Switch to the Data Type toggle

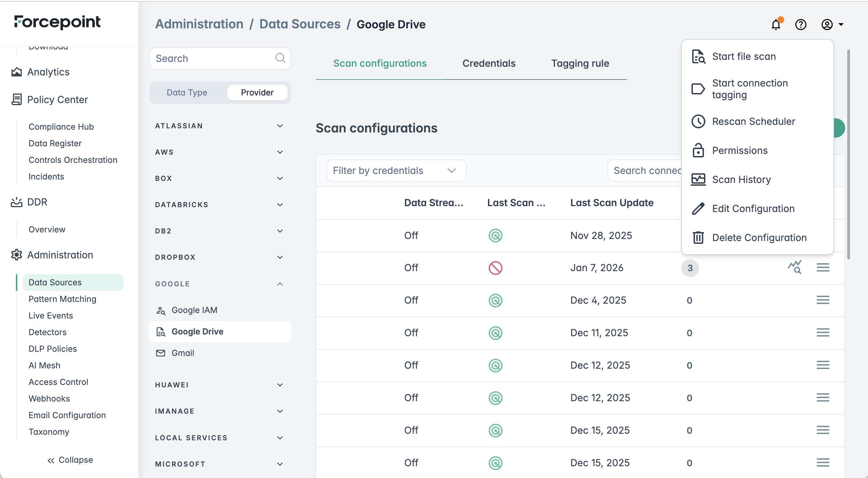[187, 92]
